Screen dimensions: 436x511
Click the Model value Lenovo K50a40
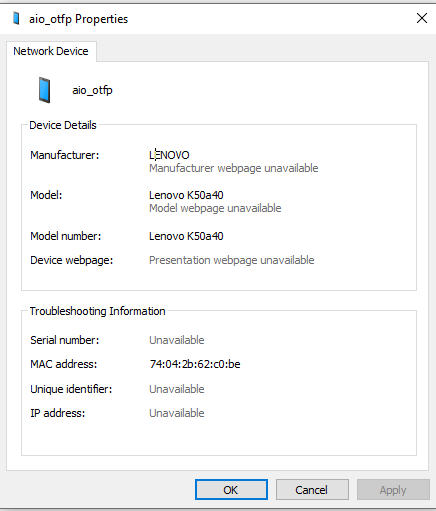[x=186, y=195]
